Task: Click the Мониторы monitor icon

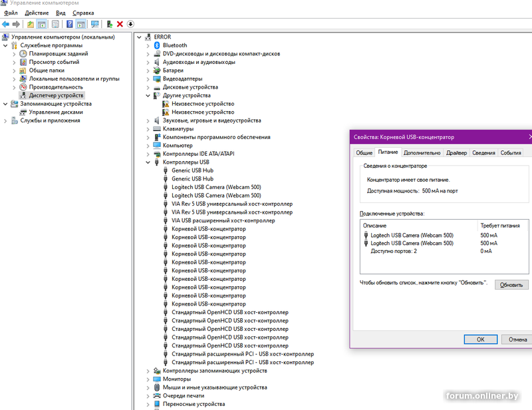Action: (157, 379)
